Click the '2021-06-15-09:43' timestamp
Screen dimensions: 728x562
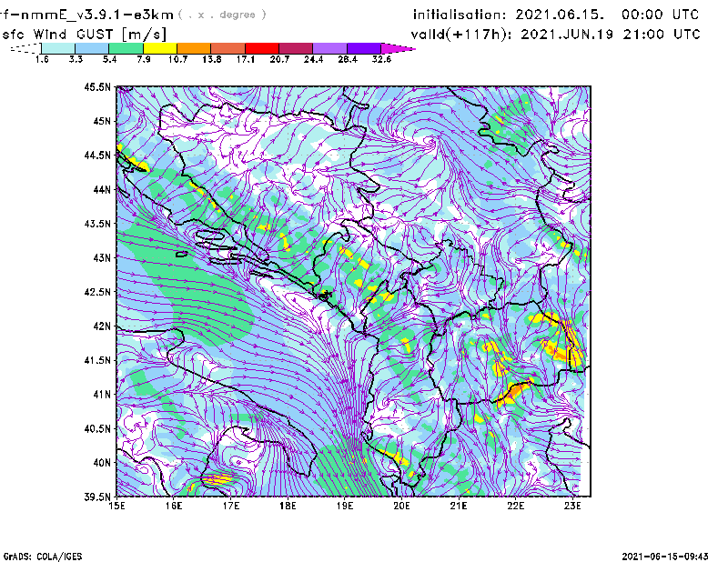[x=665, y=556]
